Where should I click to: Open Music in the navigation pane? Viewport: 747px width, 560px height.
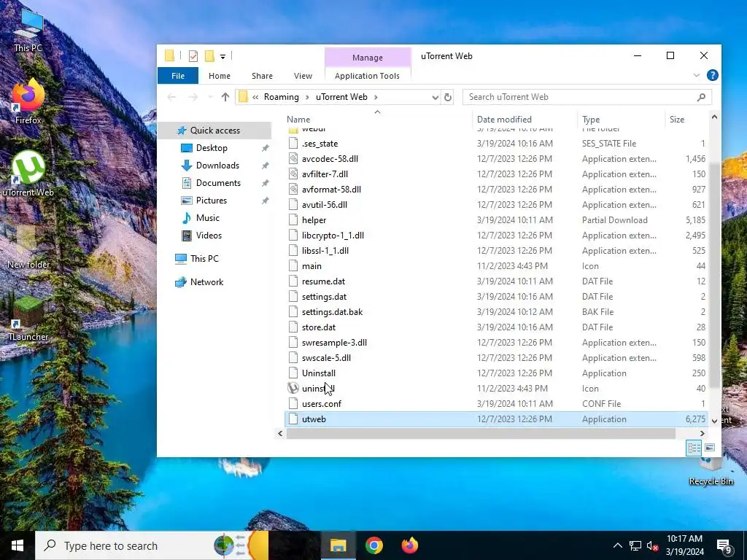point(208,218)
